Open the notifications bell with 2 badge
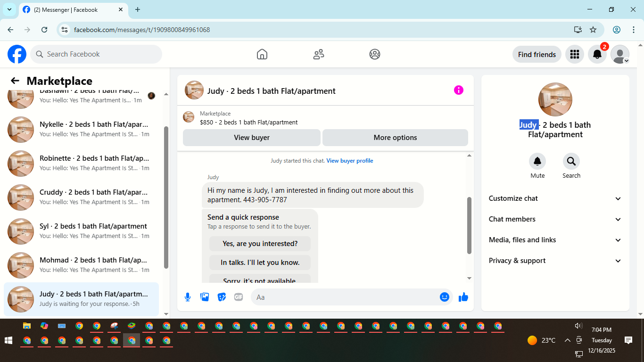Image resolution: width=644 pixels, height=362 pixels. (x=597, y=54)
